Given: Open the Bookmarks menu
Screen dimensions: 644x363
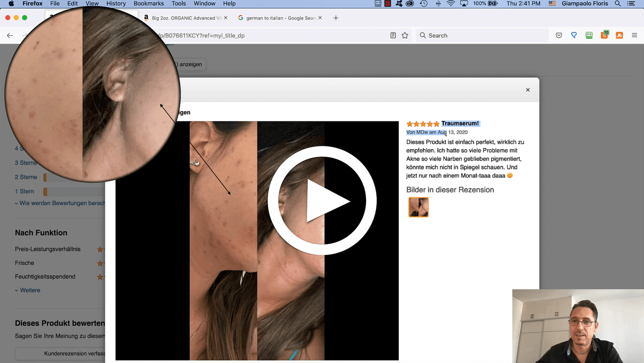Looking at the screenshot, I should click(x=148, y=4).
